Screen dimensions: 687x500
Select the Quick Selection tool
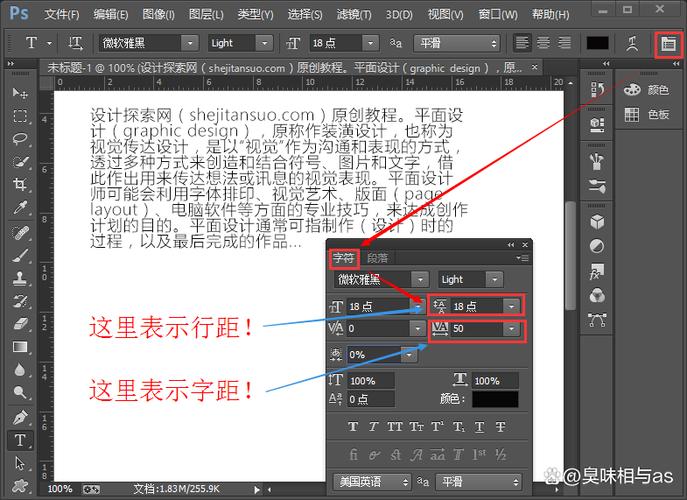pos(20,161)
